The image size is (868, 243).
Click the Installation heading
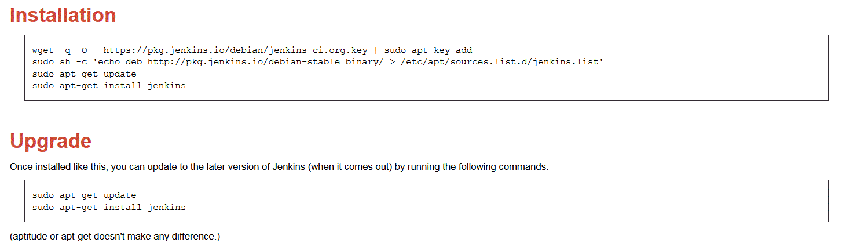pyautogui.click(x=63, y=15)
